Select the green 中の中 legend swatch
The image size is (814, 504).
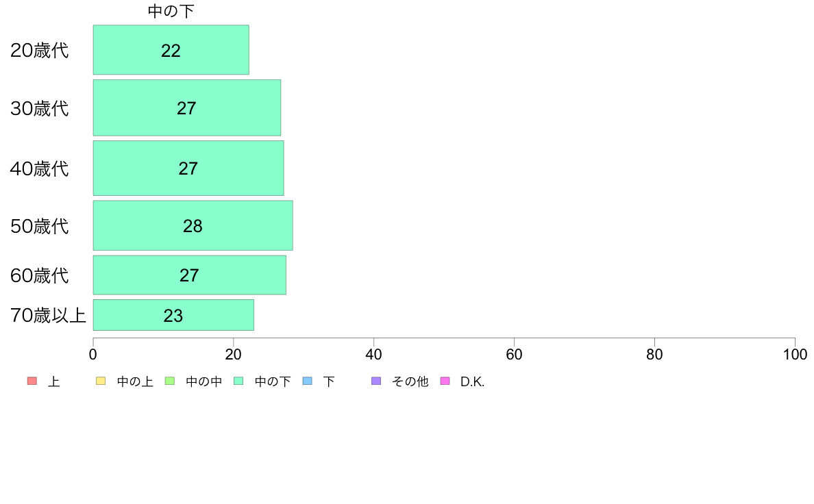tap(170, 381)
